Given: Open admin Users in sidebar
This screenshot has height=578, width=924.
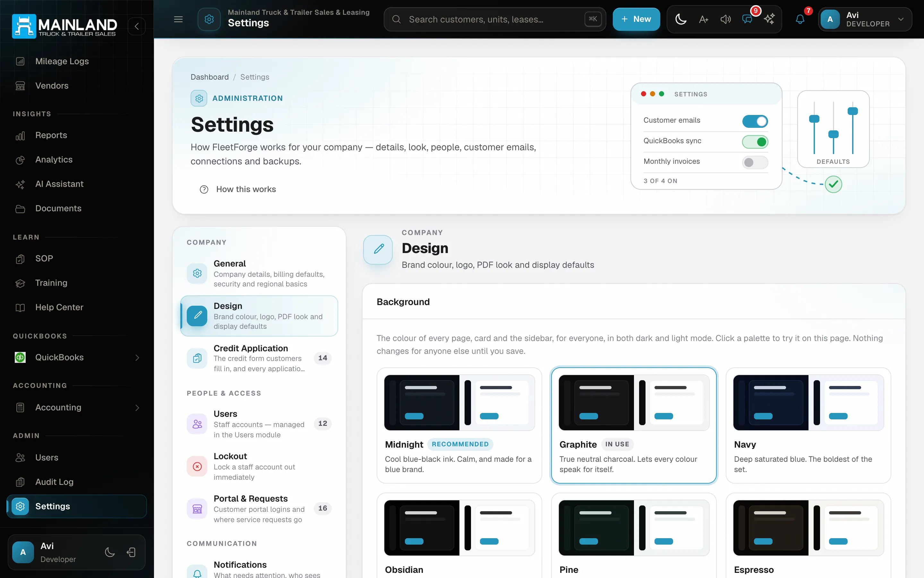Looking at the screenshot, I should (x=76, y=458).
